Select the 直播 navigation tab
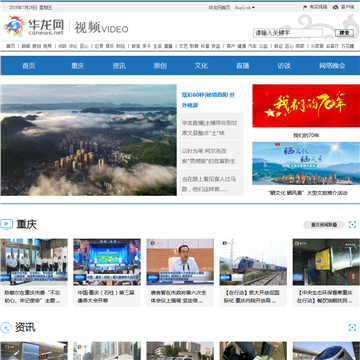Image resolution: width=360 pixels, height=360 pixels. pyautogui.click(x=242, y=66)
